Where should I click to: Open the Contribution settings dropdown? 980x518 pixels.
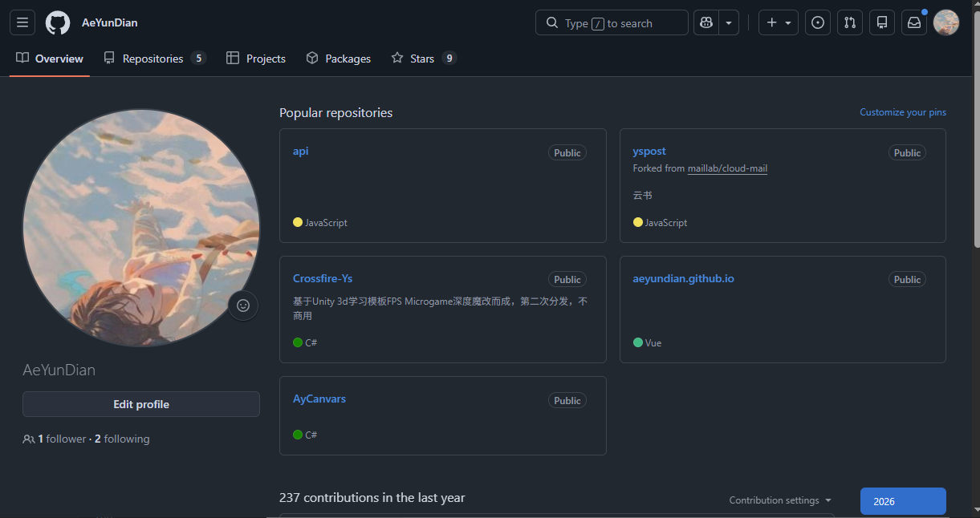pyautogui.click(x=780, y=500)
